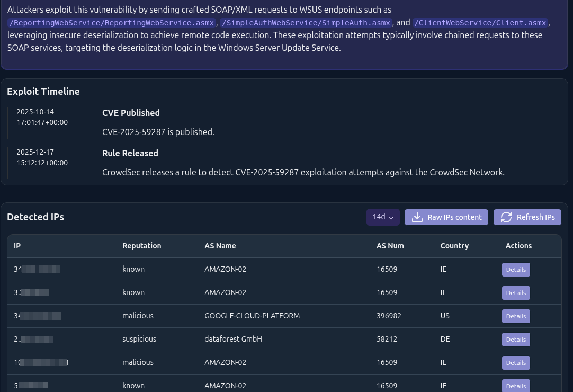Click the Rule Released timeline entry
The height and width of the screenshot is (392, 573).
point(130,153)
